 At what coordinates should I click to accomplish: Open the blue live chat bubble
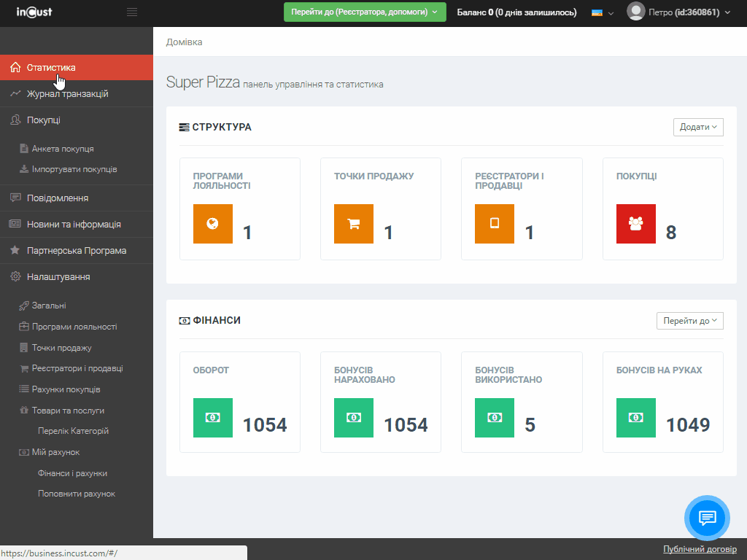point(706,518)
